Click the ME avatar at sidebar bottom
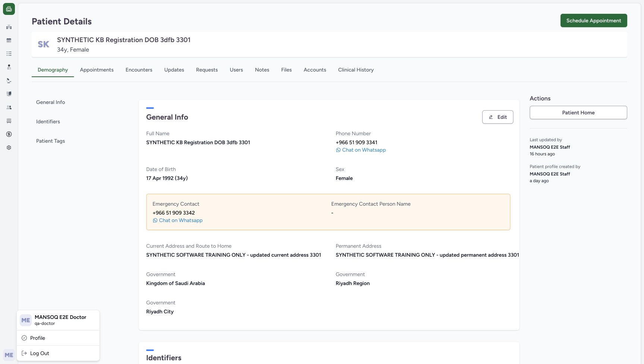 (9, 355)
